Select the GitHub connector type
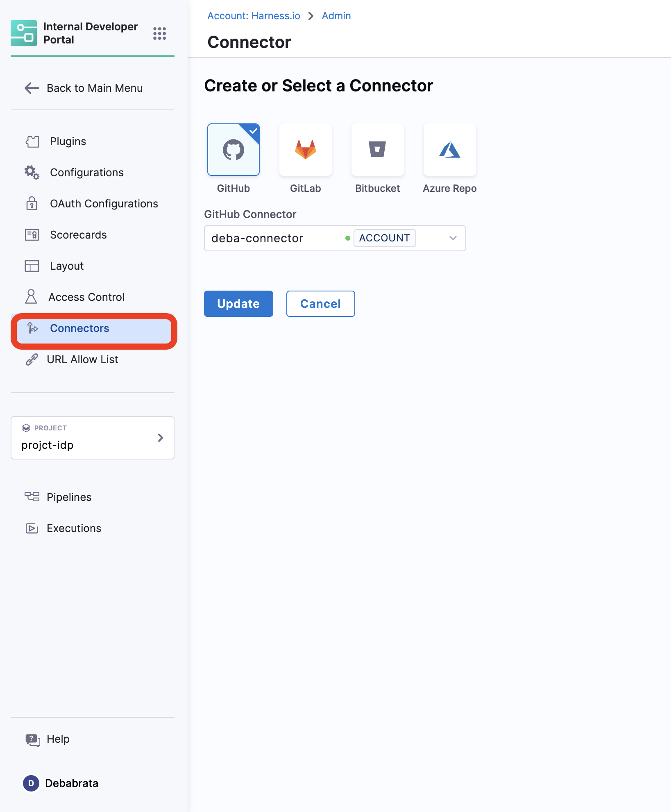The width and height of the screenshot is (671, 812). point(233,150)
